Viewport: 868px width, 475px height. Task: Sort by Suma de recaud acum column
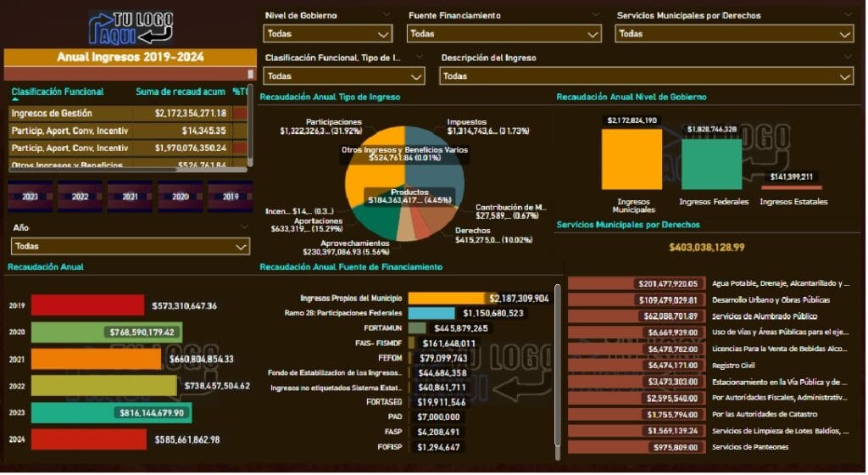point(181,92)
